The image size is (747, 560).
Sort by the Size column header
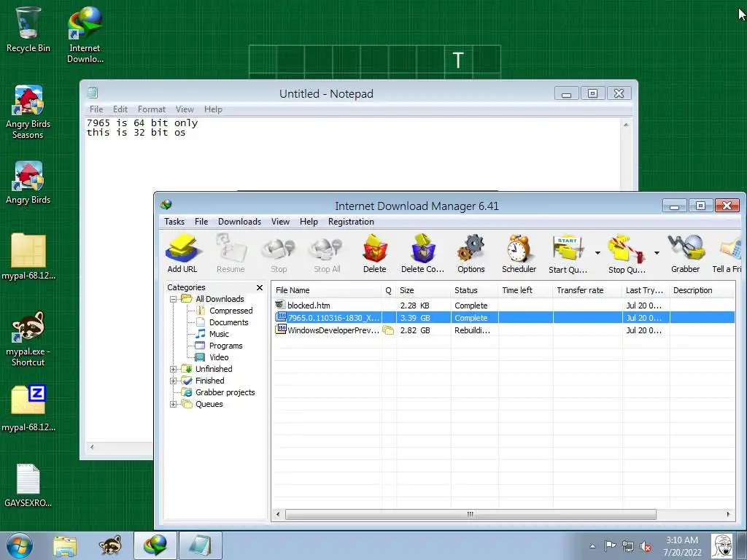pyautogui.click(x=423, y=290)
